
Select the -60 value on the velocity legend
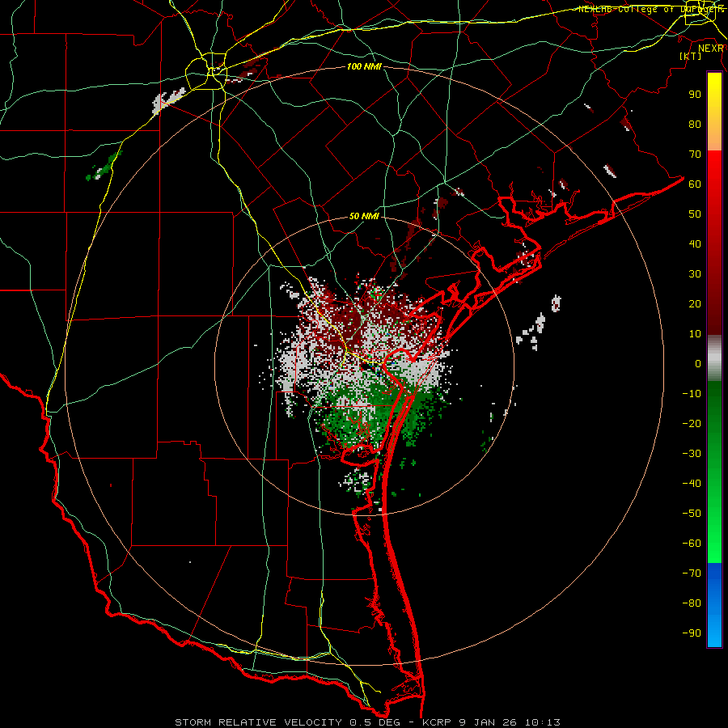pos(692,544)
